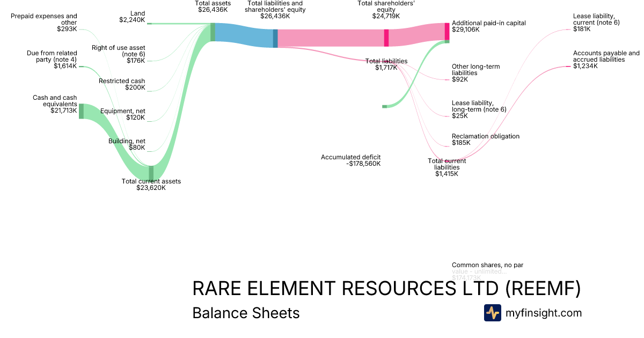Select the Building, net $80K label
Viewport: 644px width, 338px height.
click(x=127, y=144)
